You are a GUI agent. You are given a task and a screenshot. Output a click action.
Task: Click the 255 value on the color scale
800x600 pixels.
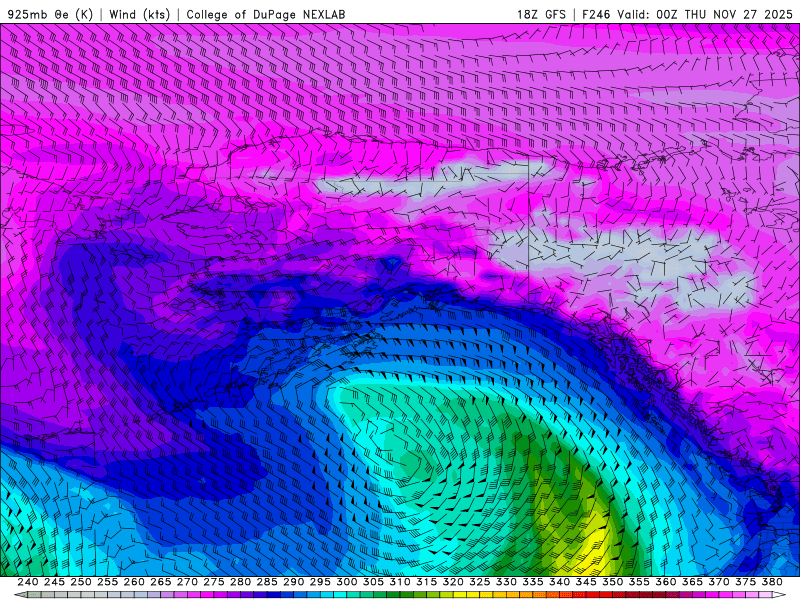click(107, 582)
